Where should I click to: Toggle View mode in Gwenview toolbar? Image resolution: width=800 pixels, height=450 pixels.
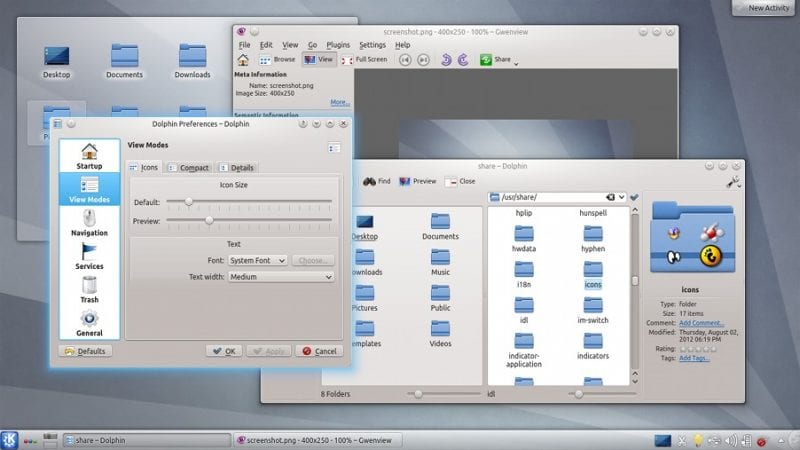point(318,60)
